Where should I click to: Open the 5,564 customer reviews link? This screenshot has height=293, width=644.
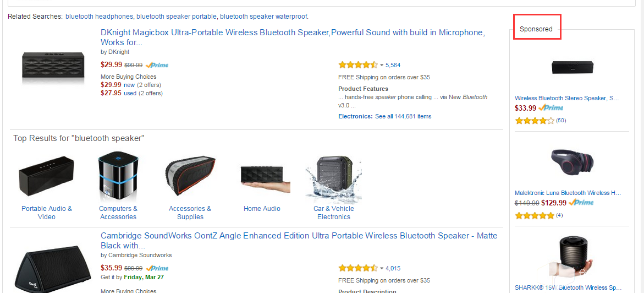pos(393,65)
